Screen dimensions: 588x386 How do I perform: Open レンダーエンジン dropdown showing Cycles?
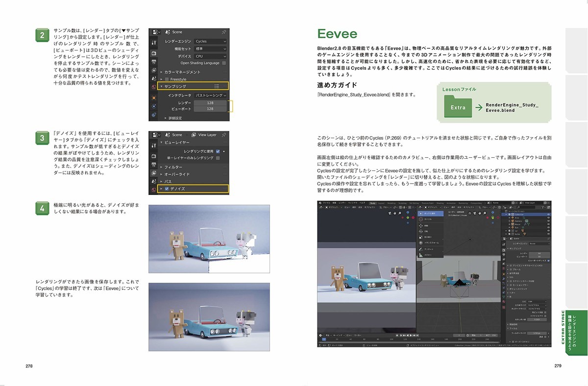(x=210, y=41)
